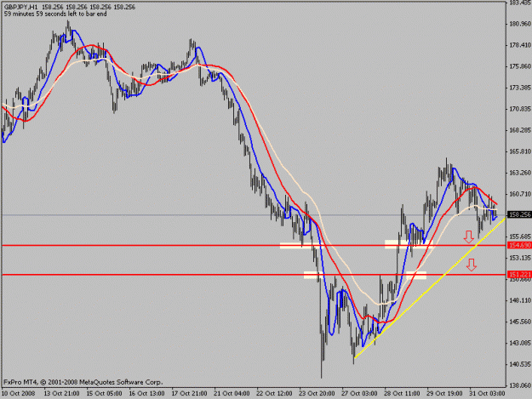532x399 pixels.
Task: Click the 31 Oct 03:00 time label
Action: 487,393
